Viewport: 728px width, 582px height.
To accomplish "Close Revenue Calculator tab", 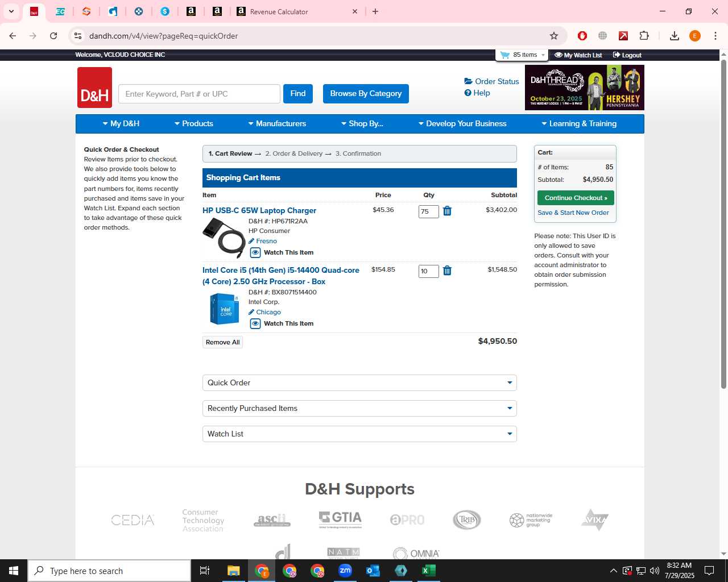I will pos(355,11).
